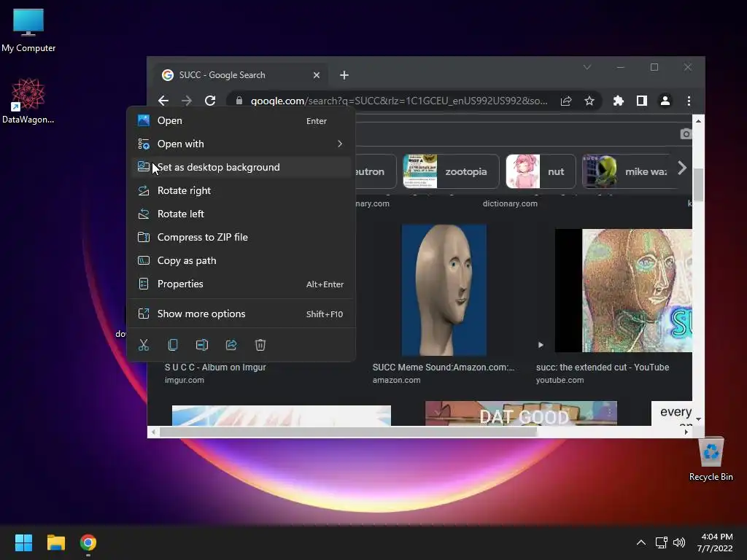Open File Explorer from taskbar
The height and width of the screenshot is (560, 747).
(x=55, y=542)
